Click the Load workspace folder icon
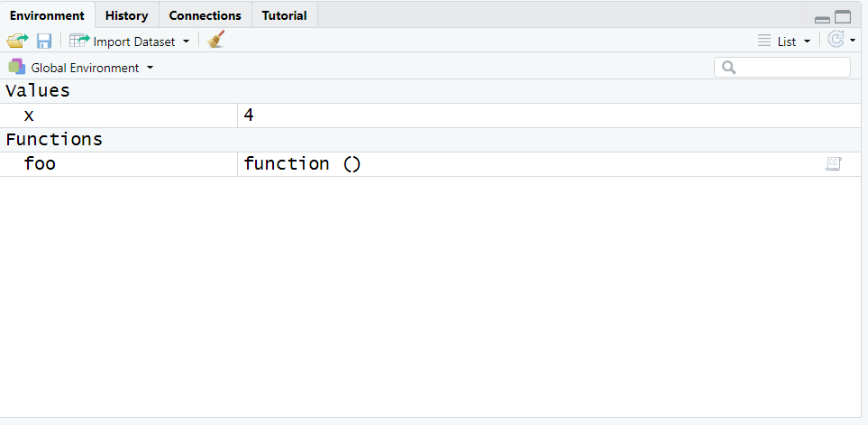The height and width of the screenshot is (425, 868). click(x=17, y=41)
